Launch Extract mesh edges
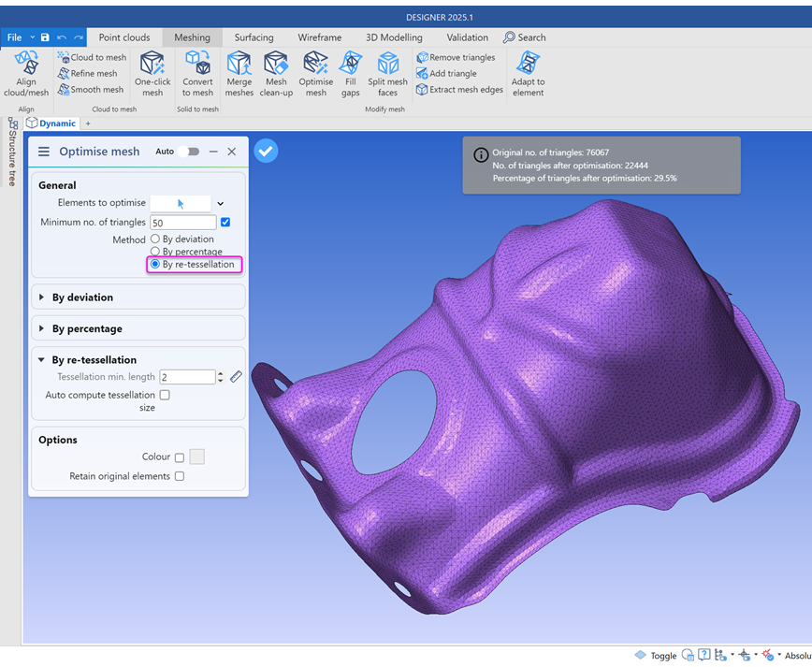 460,89
